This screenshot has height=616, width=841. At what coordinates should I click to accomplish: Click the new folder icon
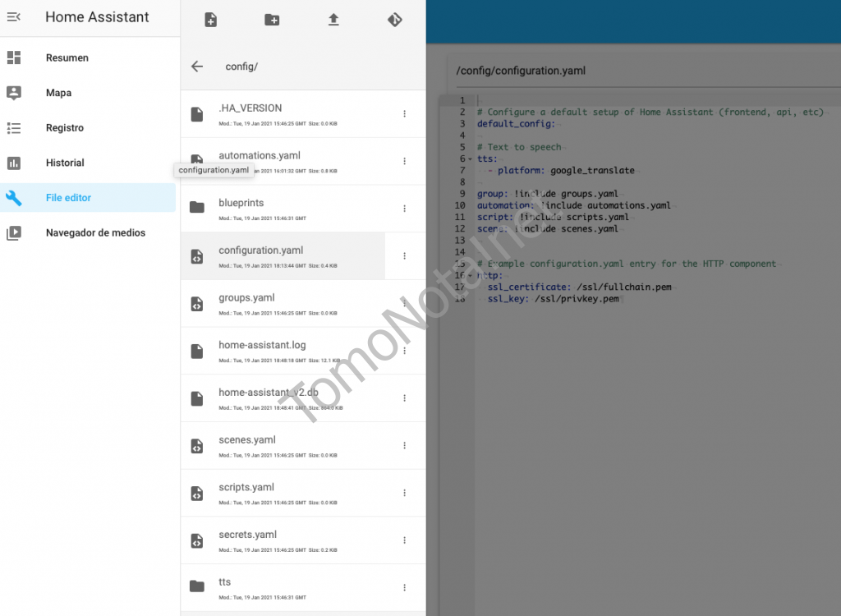(x=272, y=20)
